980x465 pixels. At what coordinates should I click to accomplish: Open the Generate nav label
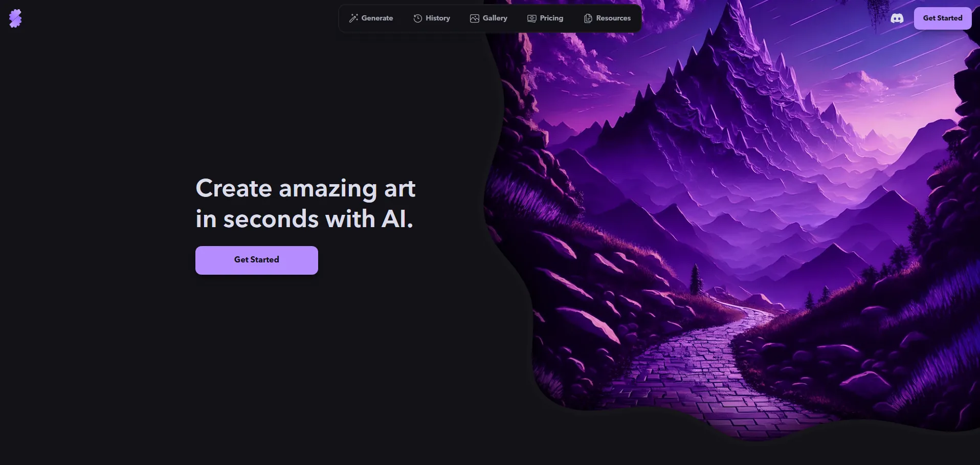(x=377, y=18)
